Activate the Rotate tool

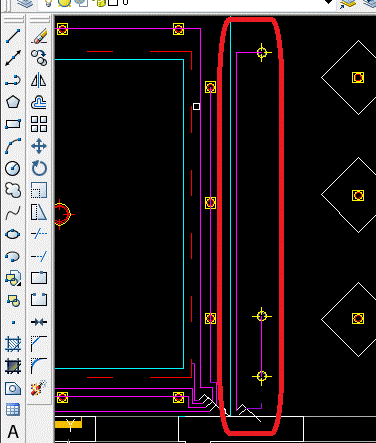(x=39, y=168)
